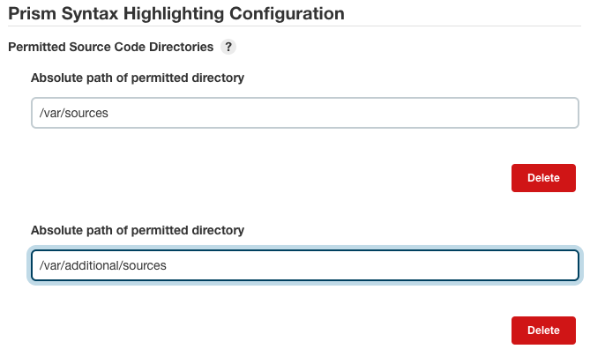Click the word 'sources' in the first path field

[x=86, y=113]
